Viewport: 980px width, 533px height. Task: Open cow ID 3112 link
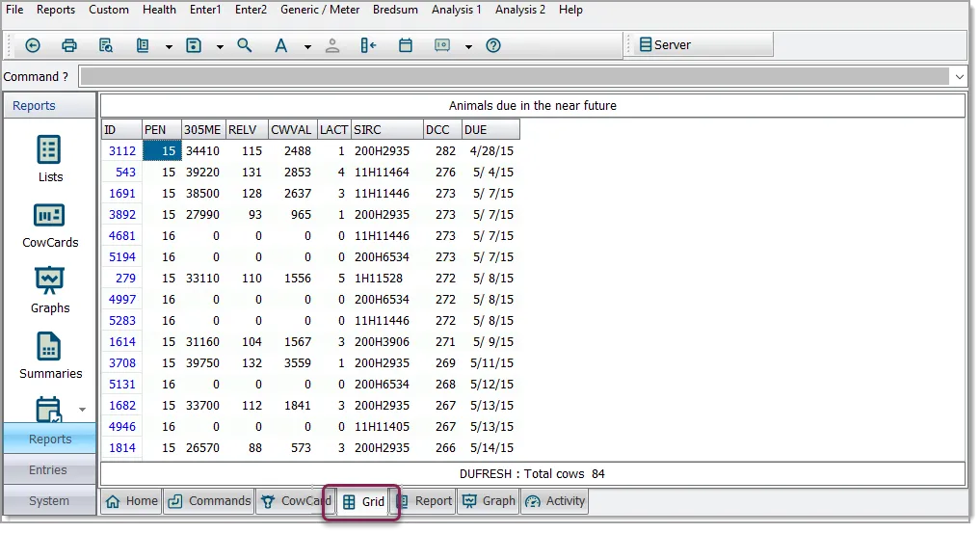coord(122,151)
